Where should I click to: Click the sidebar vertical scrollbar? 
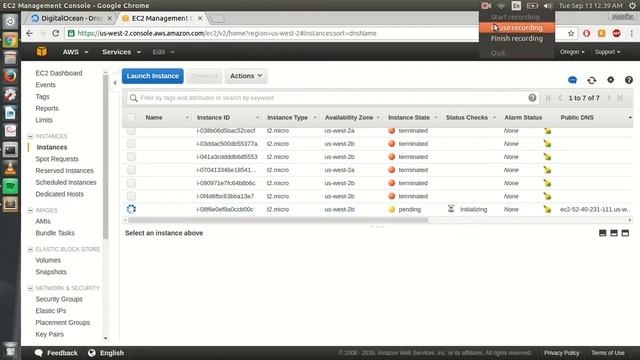point(105,157)
